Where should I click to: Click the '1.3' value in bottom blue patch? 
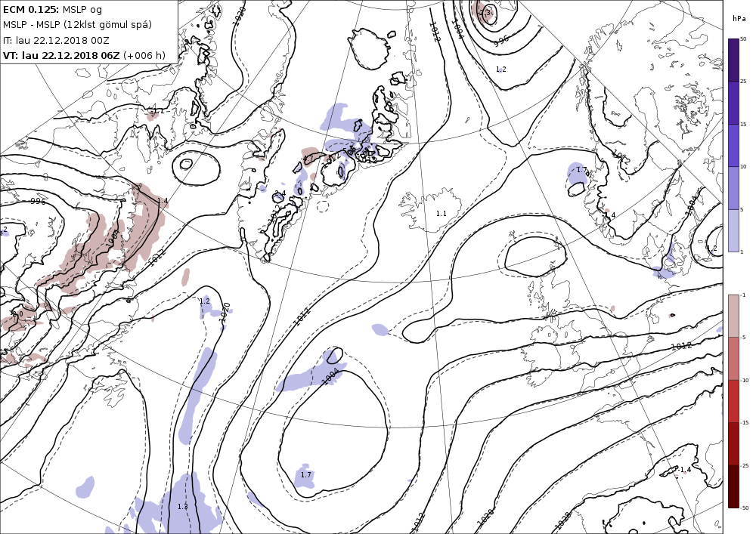[x=182, y=507]
